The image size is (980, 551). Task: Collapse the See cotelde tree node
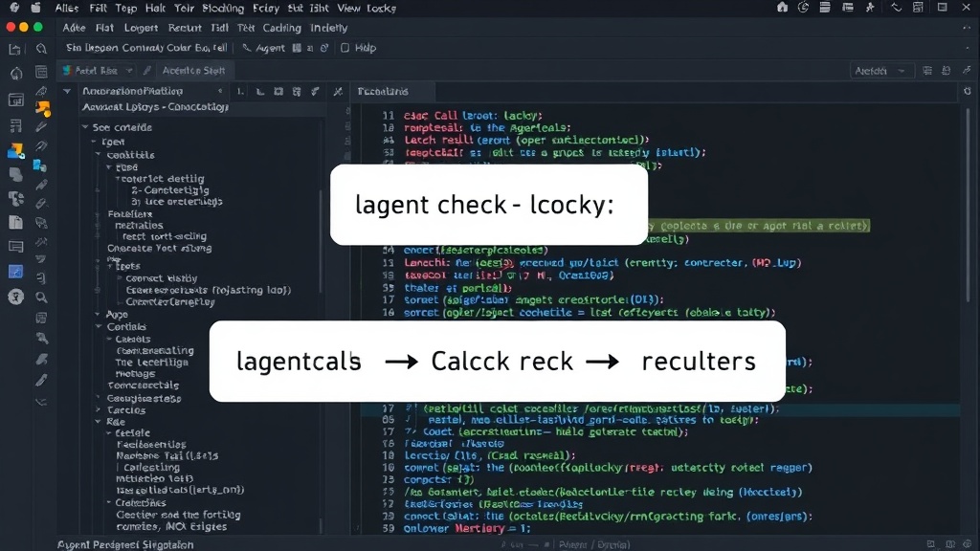click(x=85, y=127)
